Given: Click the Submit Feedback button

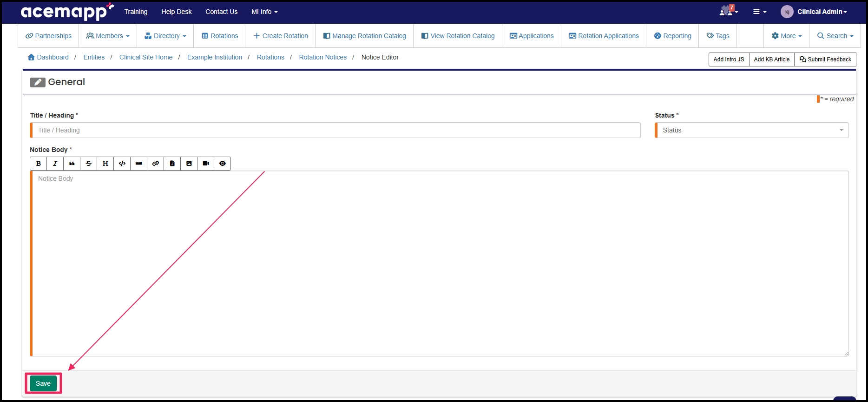Looking at the screenshot, I should tap(825, 59).
